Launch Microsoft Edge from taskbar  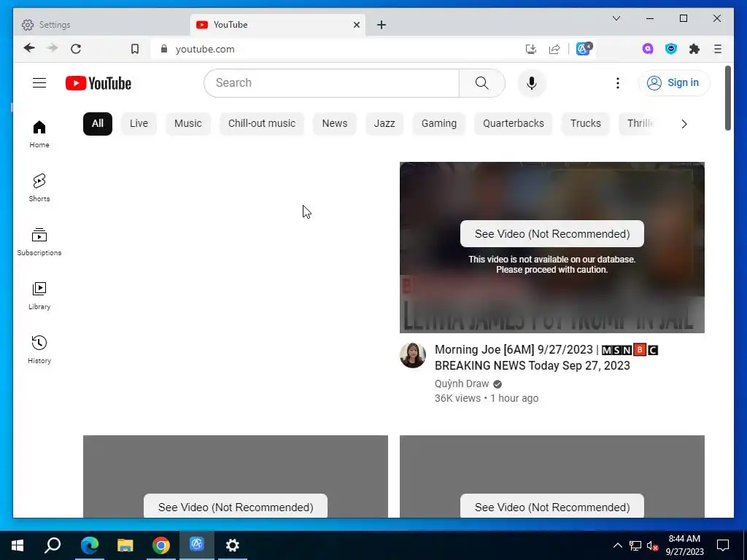(x=89, y=545)
